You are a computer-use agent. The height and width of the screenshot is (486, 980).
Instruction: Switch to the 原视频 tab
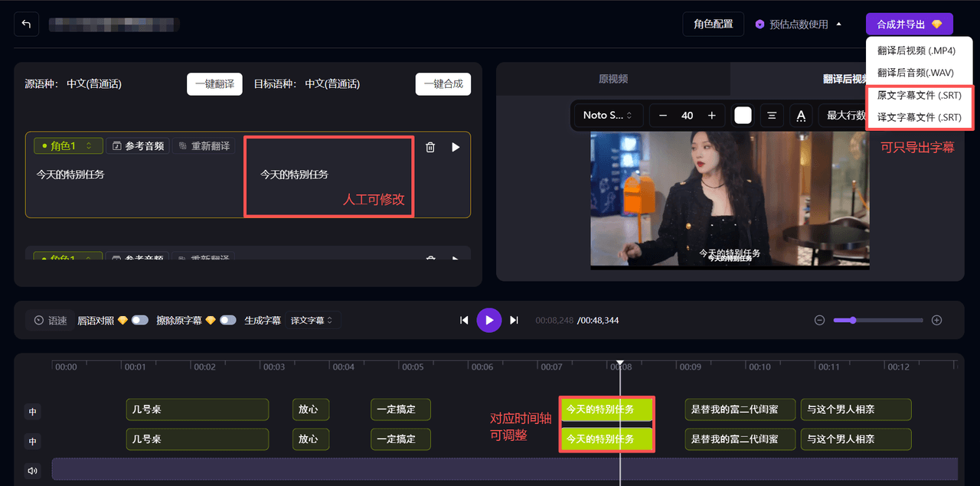(613, 79)
